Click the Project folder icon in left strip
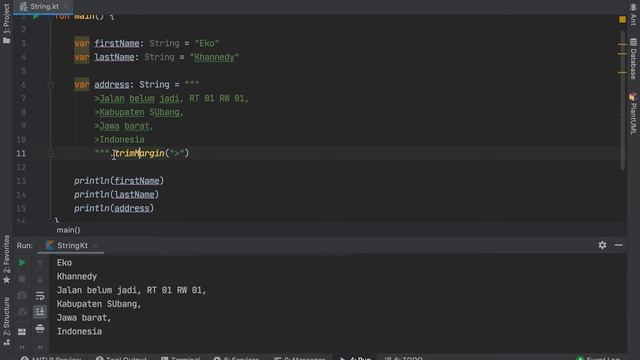Viewport: 640px width, 360px height. [6, 40]
